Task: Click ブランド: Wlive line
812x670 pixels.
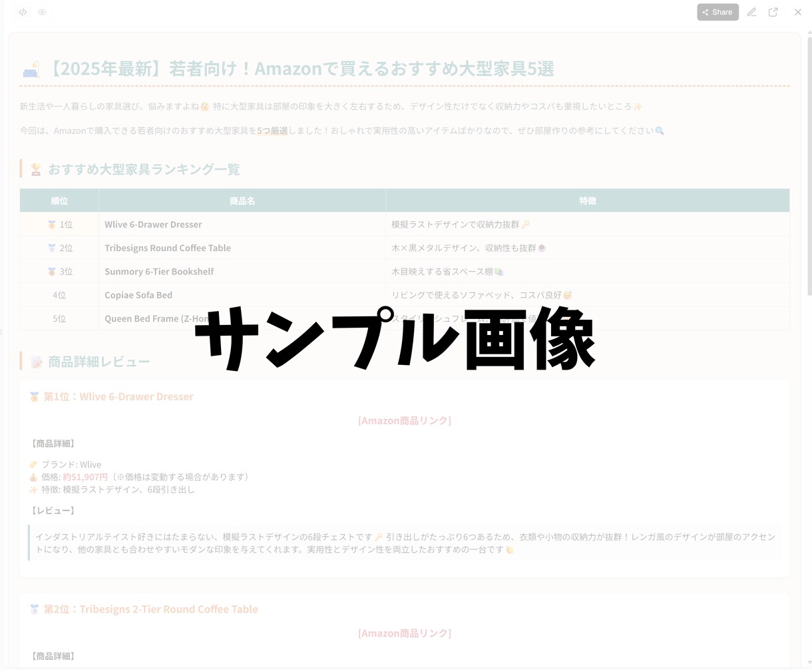Action: click(x=65, y=464)
